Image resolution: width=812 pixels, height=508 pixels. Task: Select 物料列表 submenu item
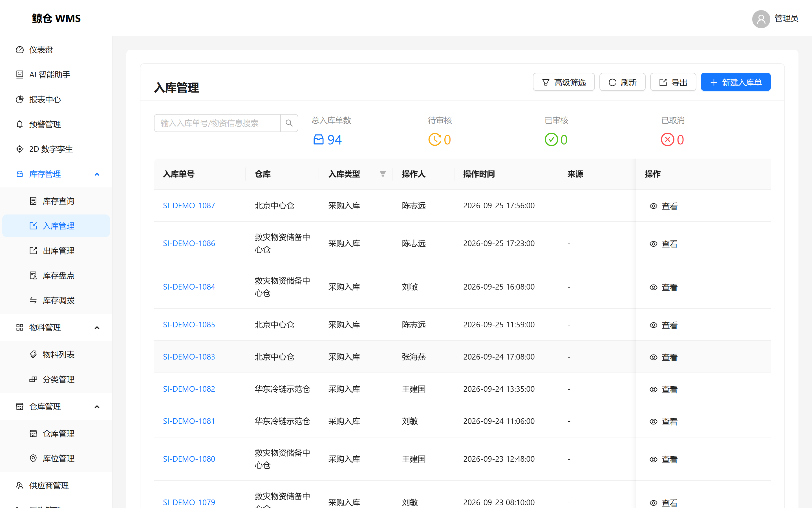(56, 354)
